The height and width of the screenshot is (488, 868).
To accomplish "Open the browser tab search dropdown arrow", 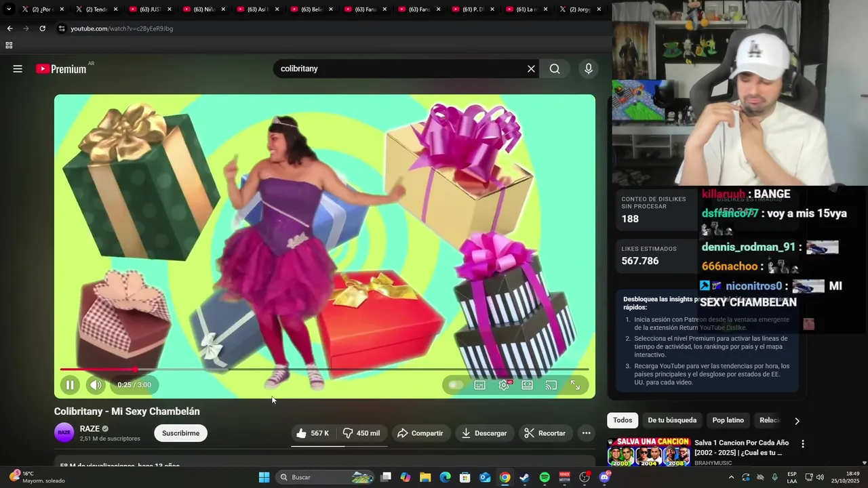I will [9, 9].
